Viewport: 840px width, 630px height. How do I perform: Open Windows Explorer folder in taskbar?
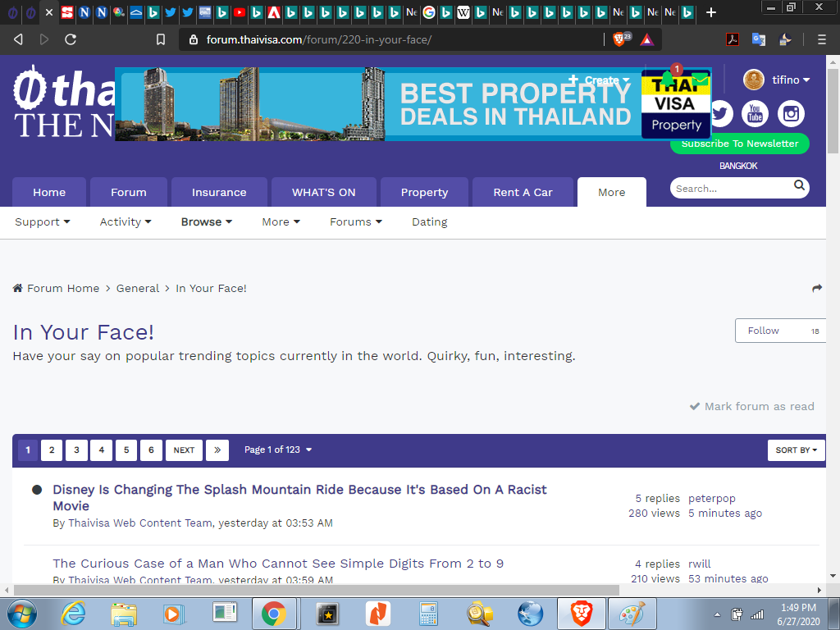pyautogui.click(x=124, y=614)
